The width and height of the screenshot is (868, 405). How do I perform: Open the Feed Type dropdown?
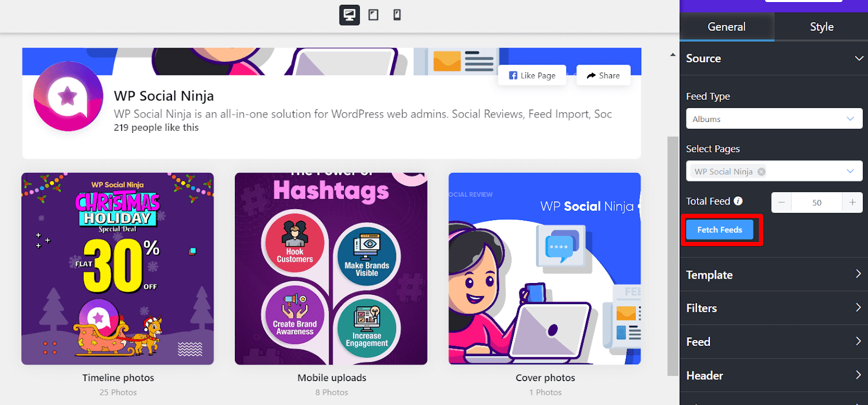coord(774,119)
